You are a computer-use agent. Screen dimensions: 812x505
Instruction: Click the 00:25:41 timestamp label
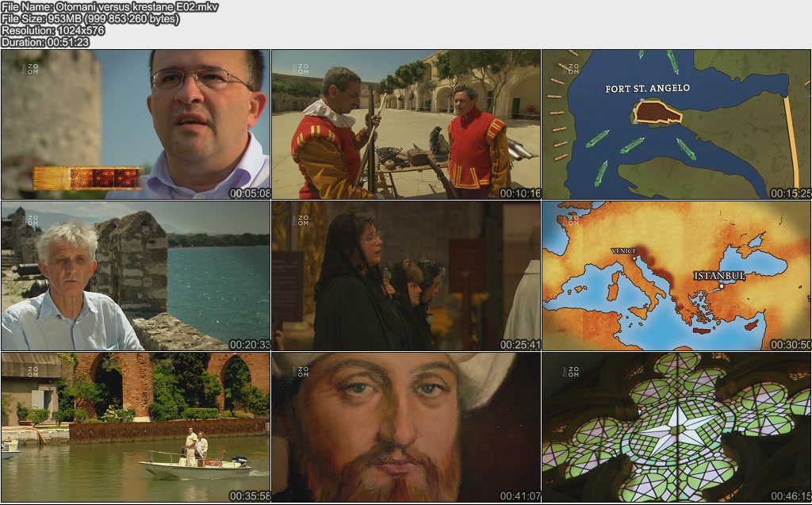pyautogui.click(x=520, y=345)
